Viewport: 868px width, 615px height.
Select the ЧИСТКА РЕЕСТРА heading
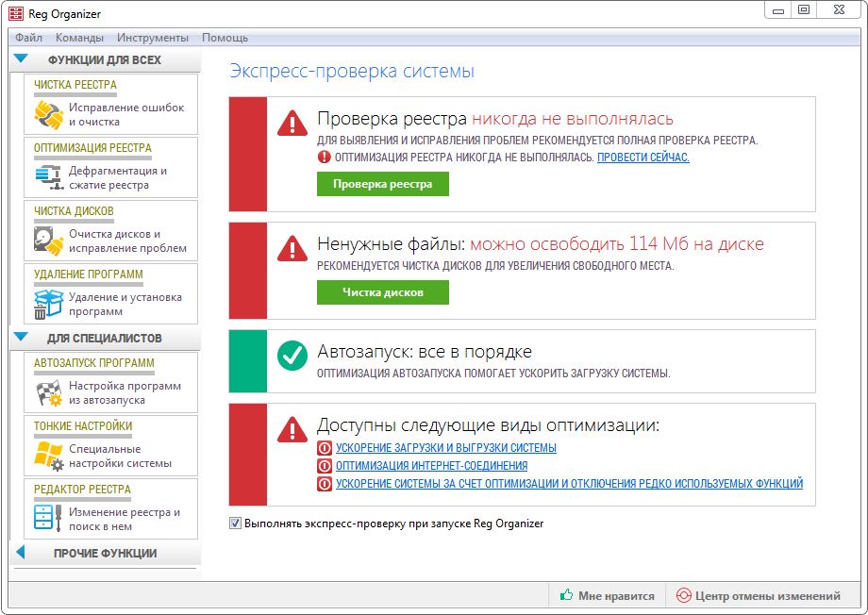click(x=75, y=85)
